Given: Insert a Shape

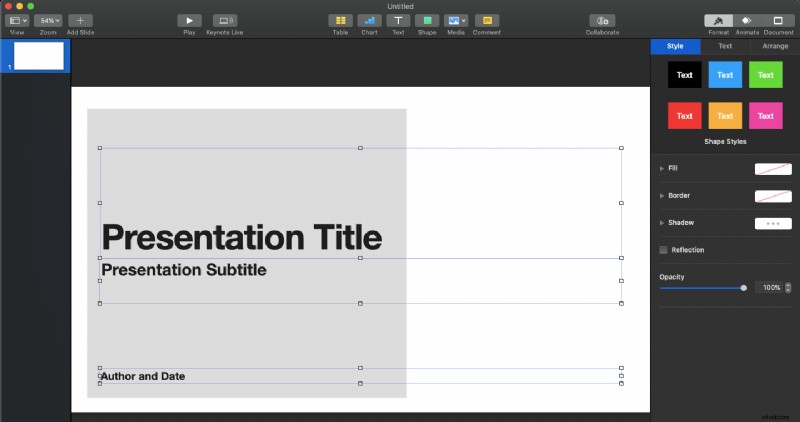Looking at the screenshot, I should (x=427, y=20).
